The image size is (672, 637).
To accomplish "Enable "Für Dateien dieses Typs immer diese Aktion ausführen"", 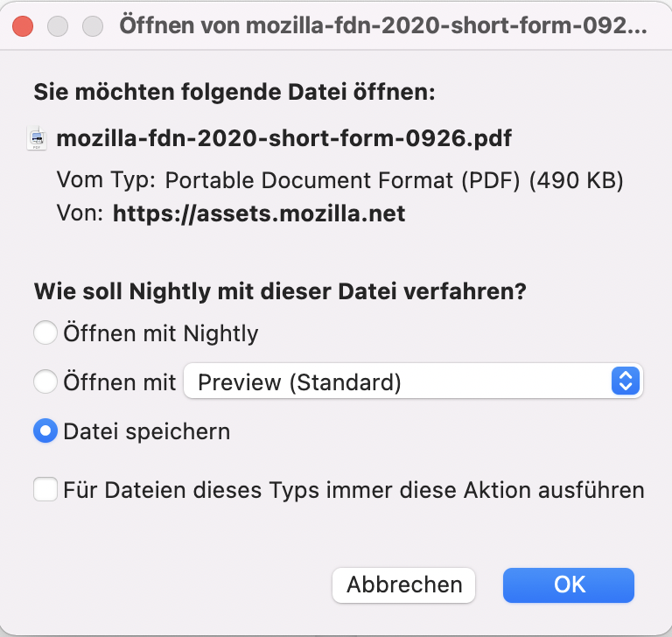I will pyautogui.click(x=45, y=489).
